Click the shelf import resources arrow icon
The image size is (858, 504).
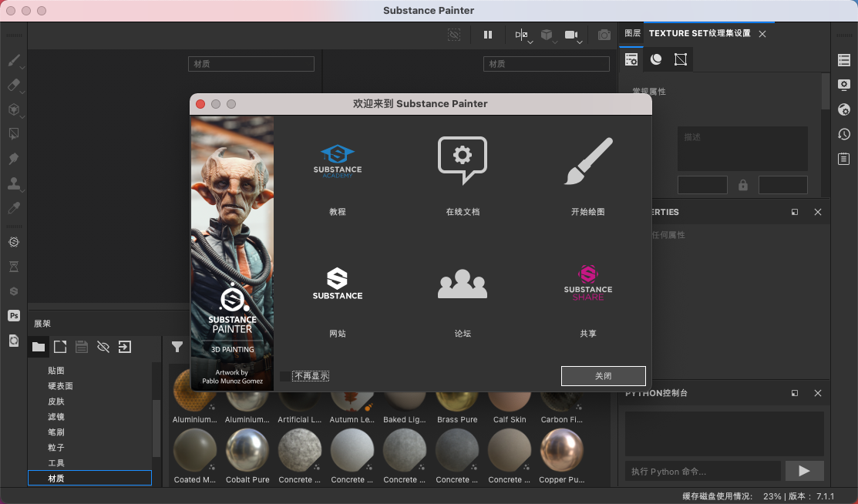tap(125, 347)
